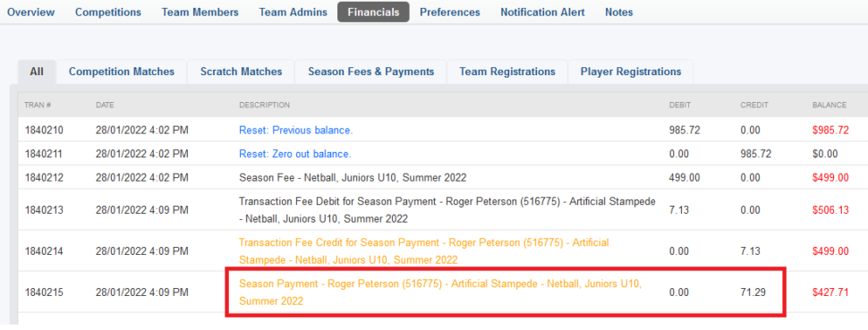The width and height of the screenshot is (868, 330).
Task: Select the All transactions sub-tab
Action: [x=37, y=72]
